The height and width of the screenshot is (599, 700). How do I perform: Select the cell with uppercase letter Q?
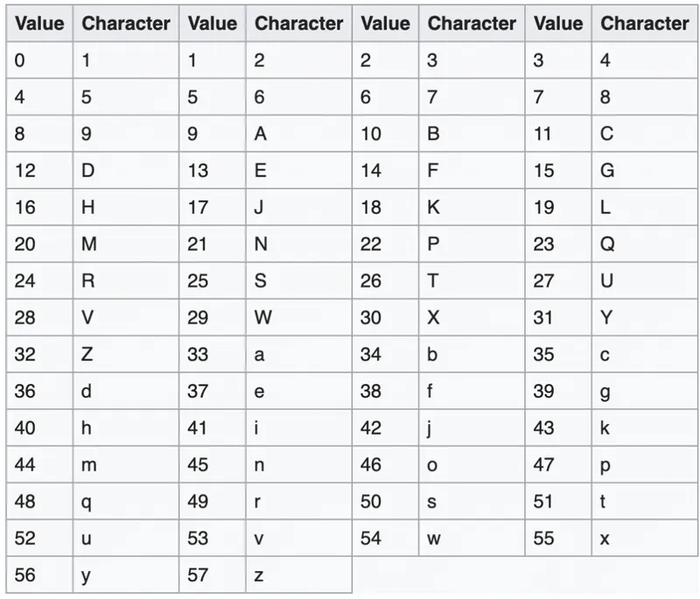(645, 244)
